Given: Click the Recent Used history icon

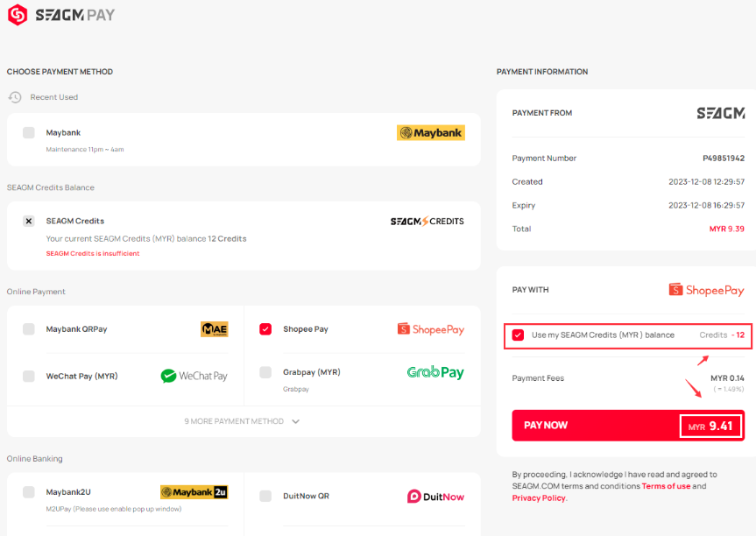Looking at the screenshot, I should coord(15,97).
